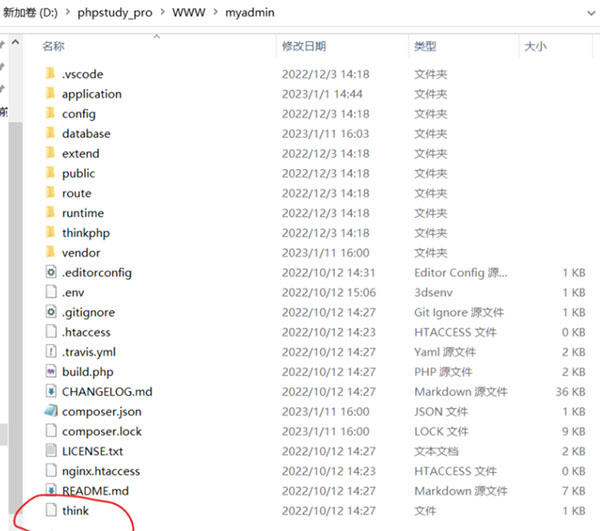Sort files by 名称 column
The width and height of the screenshot is (600, 531).
click(54, 46)
